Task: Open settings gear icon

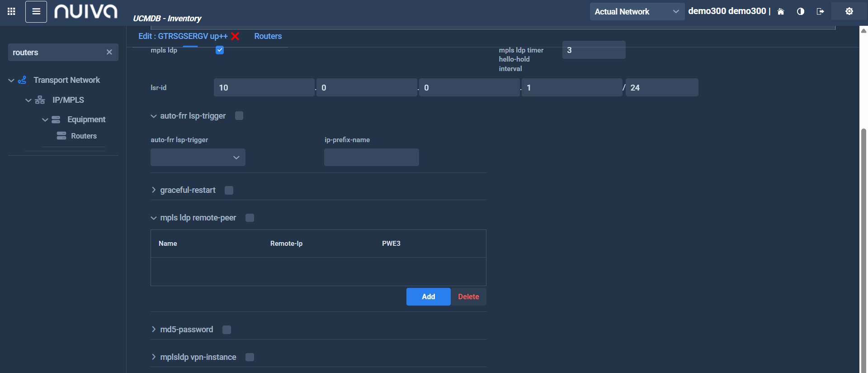Action: (849, 11)
